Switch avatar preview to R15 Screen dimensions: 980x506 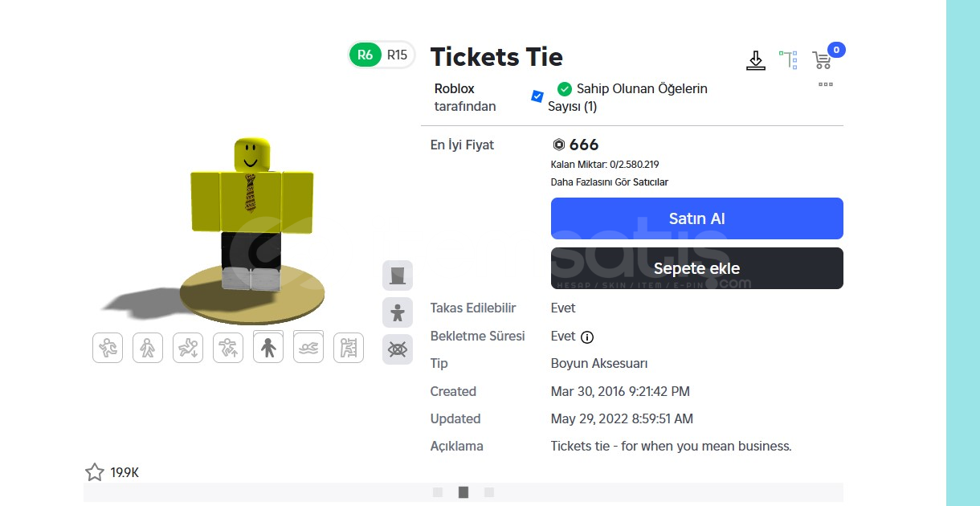397,55
